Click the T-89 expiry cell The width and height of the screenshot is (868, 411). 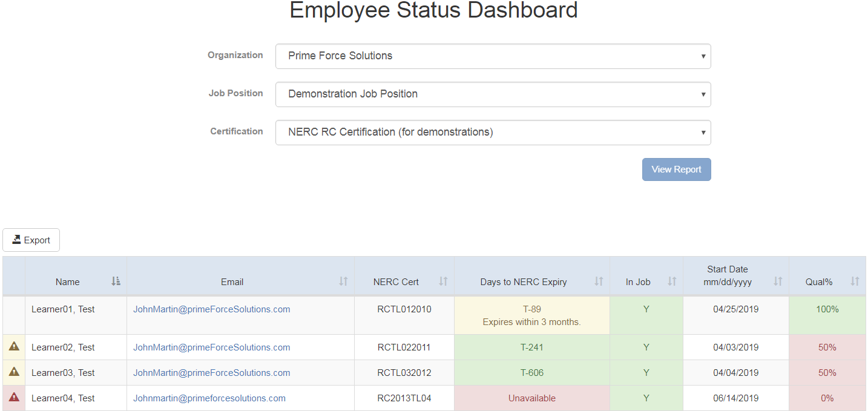click(x=532, y=315)
